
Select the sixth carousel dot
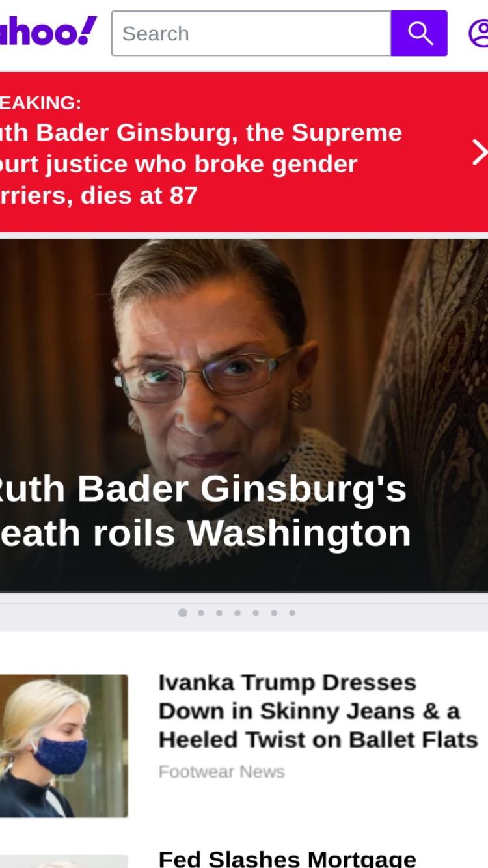[x=274, y=612]
